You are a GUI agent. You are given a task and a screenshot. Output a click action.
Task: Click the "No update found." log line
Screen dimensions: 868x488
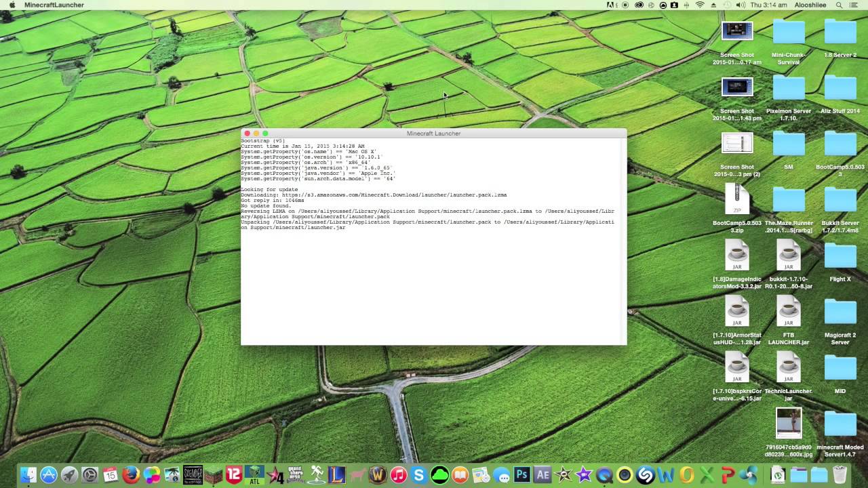click(266, 206)
